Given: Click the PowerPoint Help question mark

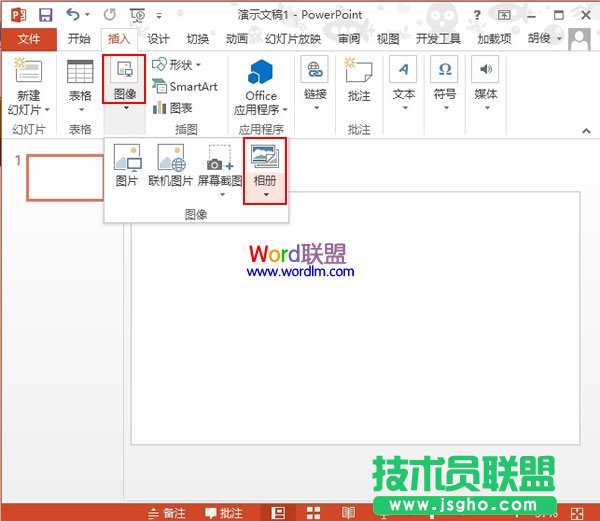Looking at the screenshot, I should 477,15.
